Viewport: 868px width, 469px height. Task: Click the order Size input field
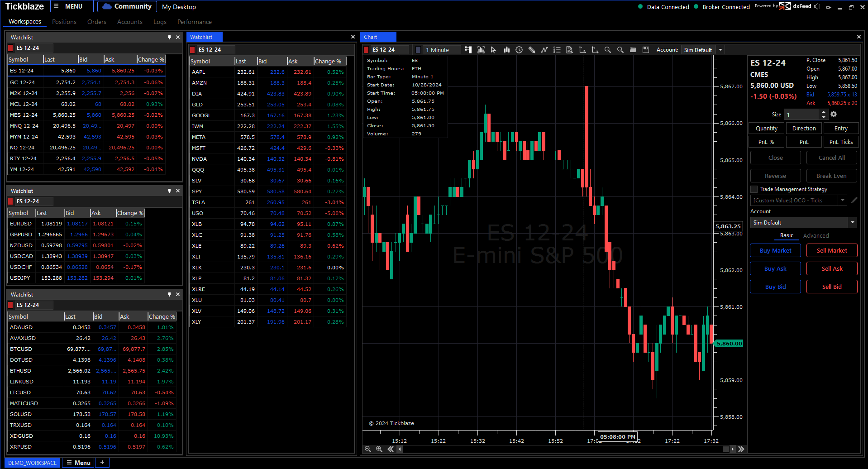(x=802, y=115)
